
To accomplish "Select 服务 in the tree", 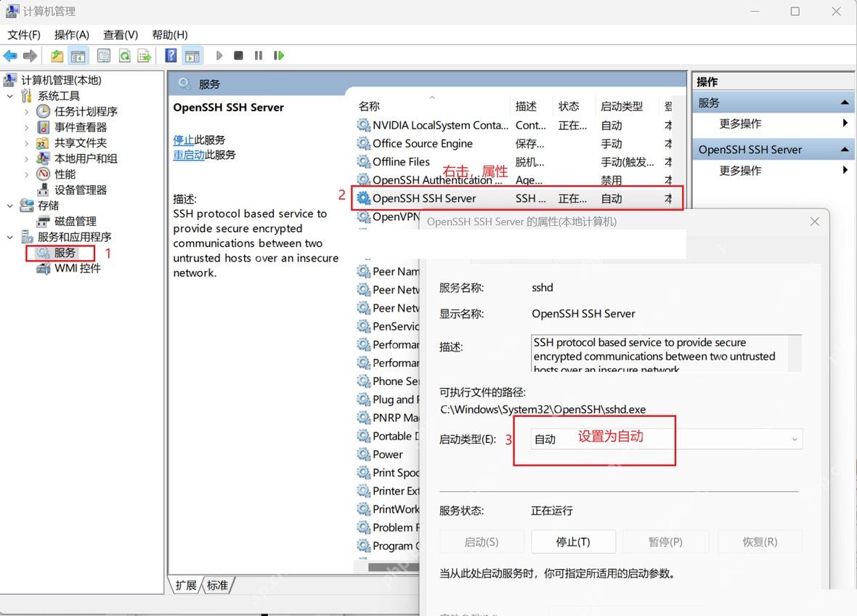I will pyautogui.click(x=65, y=253).
